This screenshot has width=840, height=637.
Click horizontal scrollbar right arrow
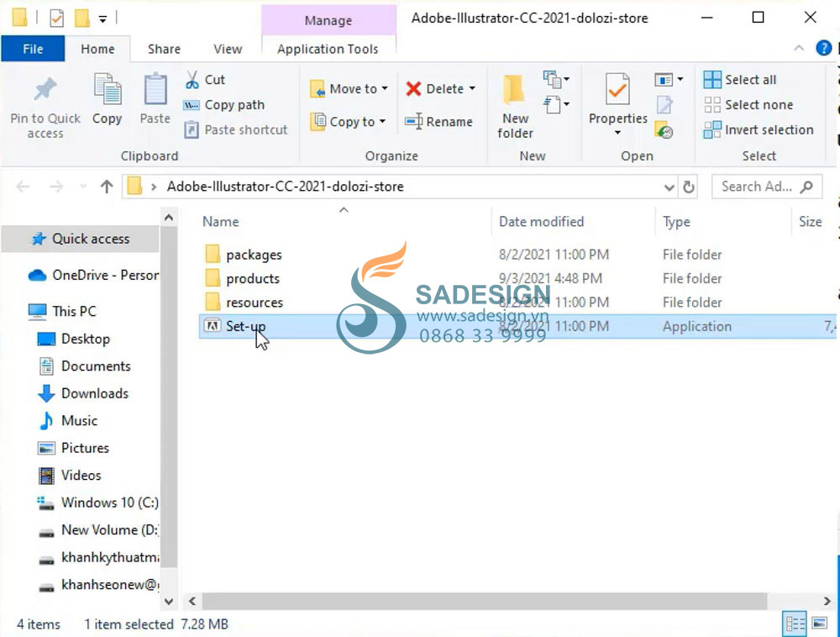tap(827, 601)
